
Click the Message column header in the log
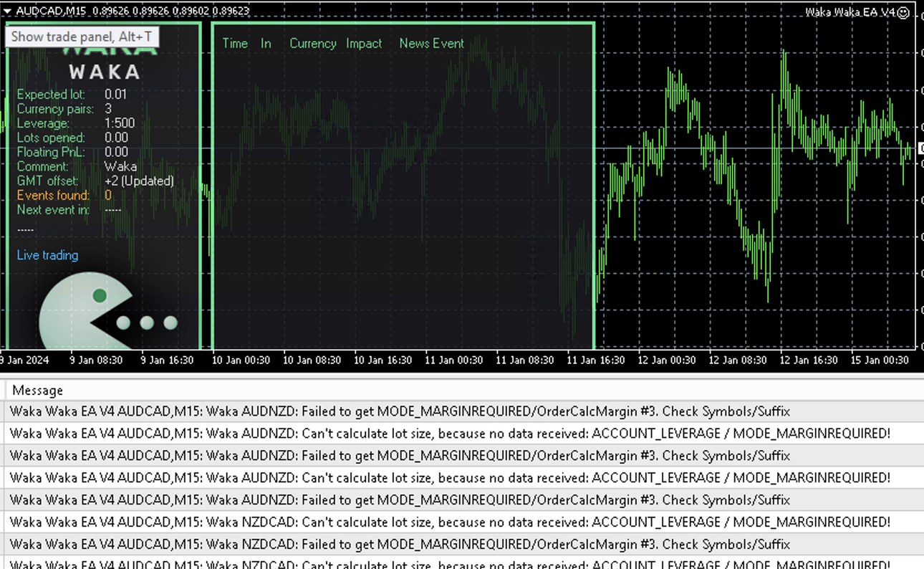pyautogui.click(x=37, y=391)
